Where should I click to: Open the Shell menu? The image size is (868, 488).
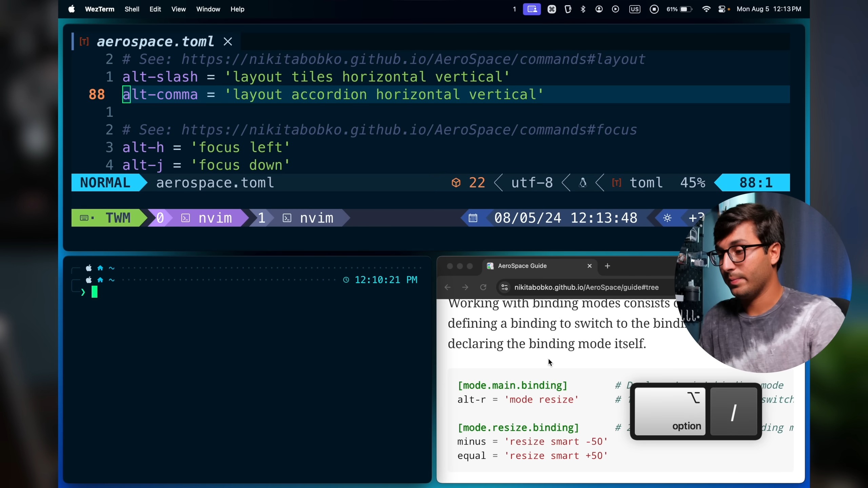[132, 9]
